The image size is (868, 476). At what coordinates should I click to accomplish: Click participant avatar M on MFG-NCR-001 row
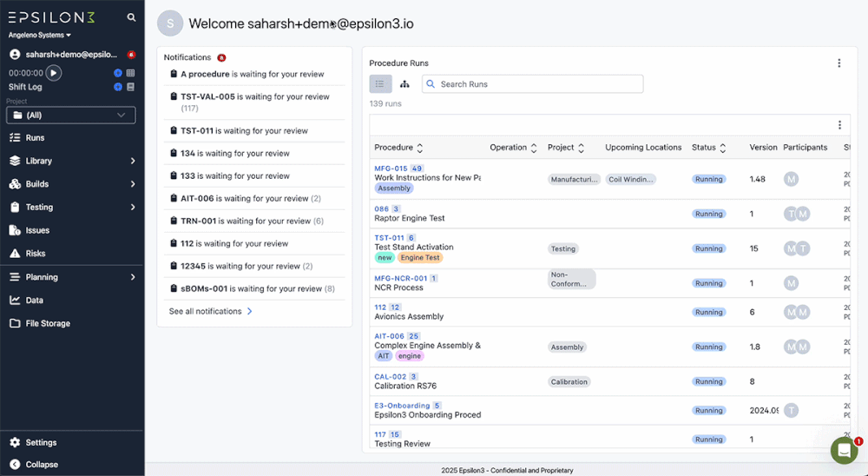point(791,283)
